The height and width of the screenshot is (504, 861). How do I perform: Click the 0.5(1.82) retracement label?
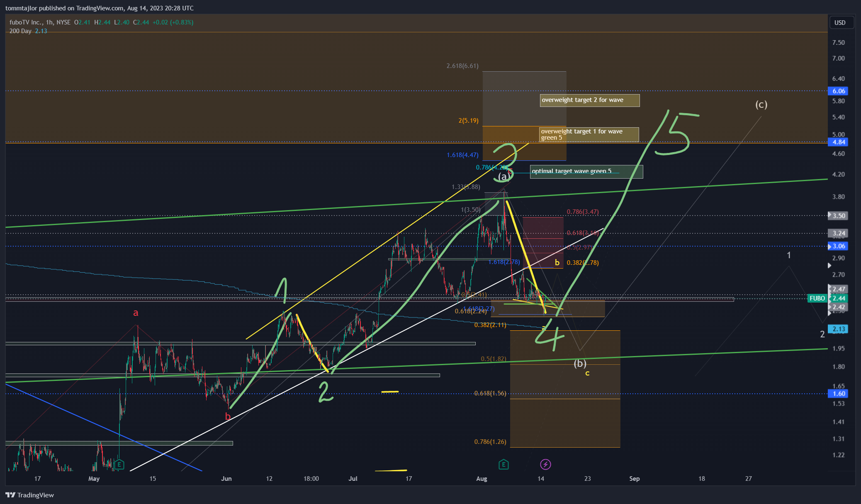[x=494, y=359]
